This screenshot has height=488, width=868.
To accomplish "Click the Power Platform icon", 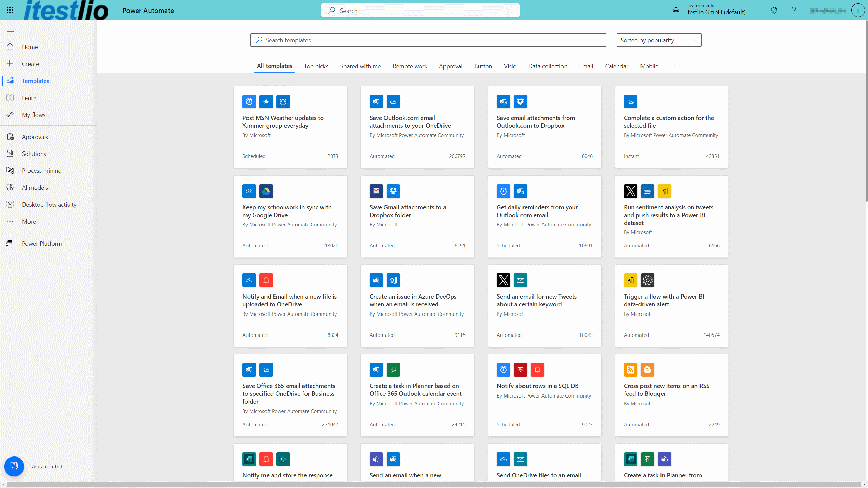I will coord(9,243).
